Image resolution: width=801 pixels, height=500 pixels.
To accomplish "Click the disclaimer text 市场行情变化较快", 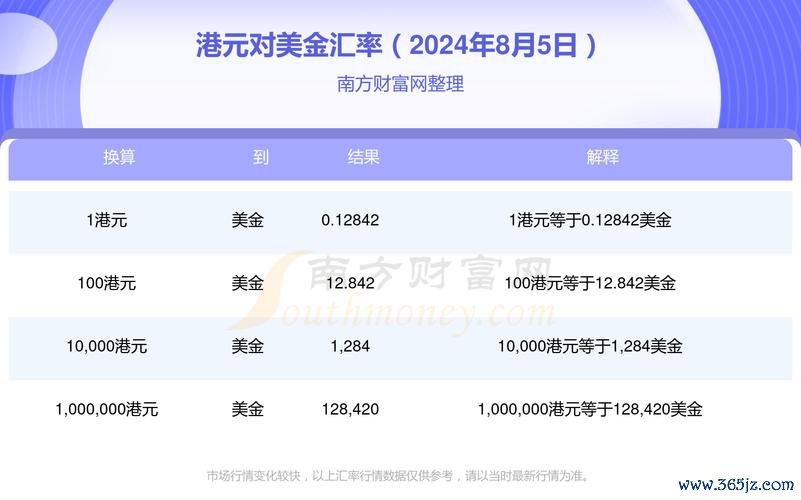I will pyautogui.click(x=254, y=476).
